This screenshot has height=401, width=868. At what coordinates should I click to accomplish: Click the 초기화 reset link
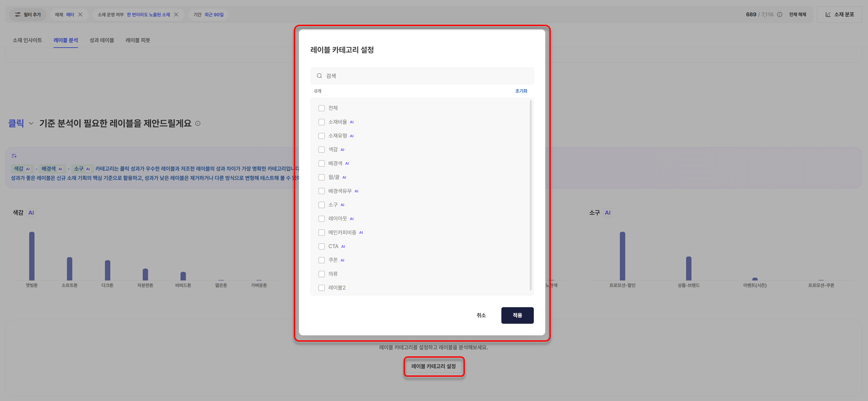[521, 91]
